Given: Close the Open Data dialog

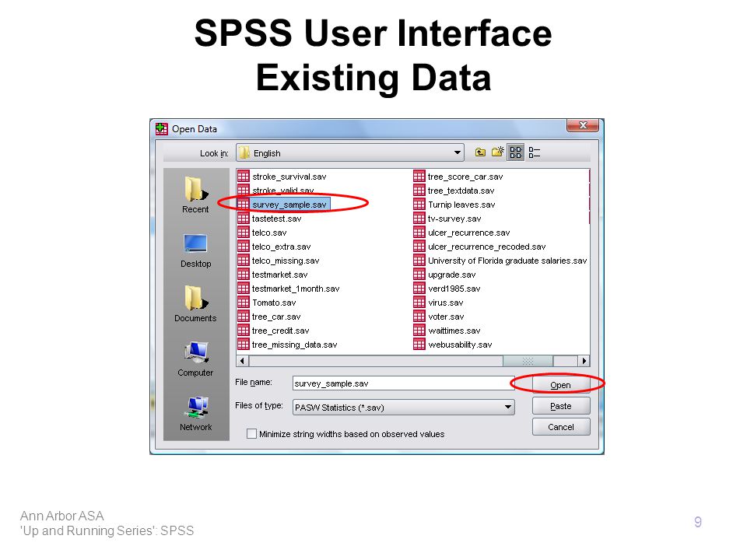Looking at the screenshot, I should click(582, 125).
